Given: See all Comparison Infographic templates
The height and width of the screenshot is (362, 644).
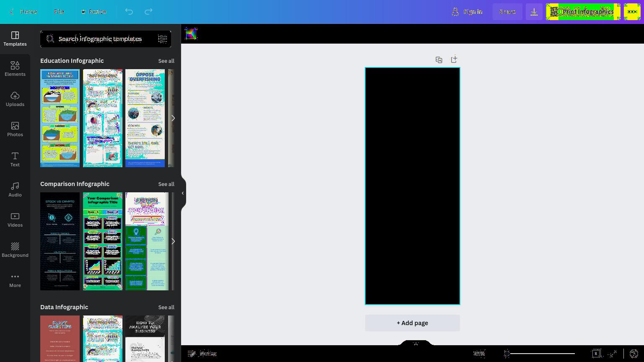Looking at the screenshot, I should [166, 184].
